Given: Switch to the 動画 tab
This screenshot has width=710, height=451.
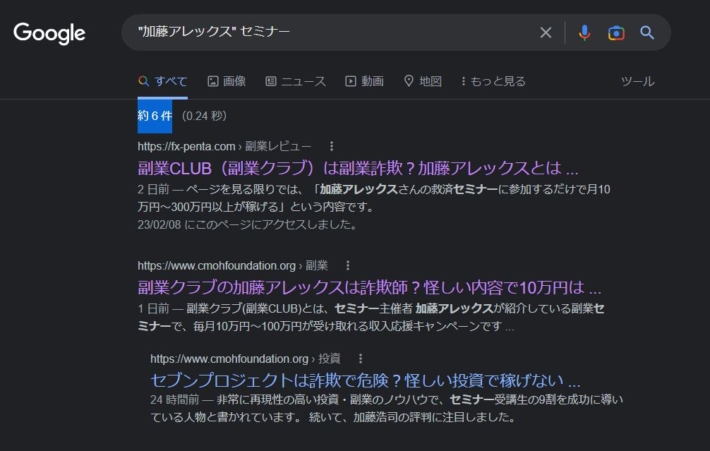Looking at the screenshot, I should point(365,82).
